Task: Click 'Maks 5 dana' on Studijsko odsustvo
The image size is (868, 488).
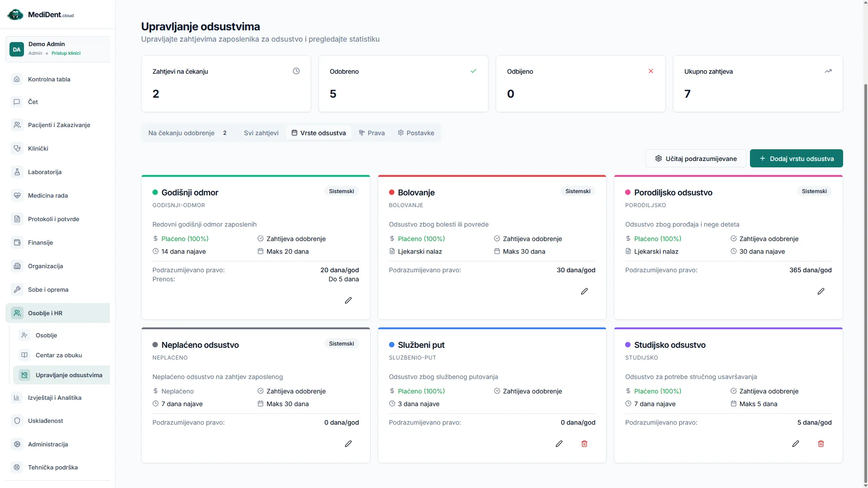Action: click(759, 404)
